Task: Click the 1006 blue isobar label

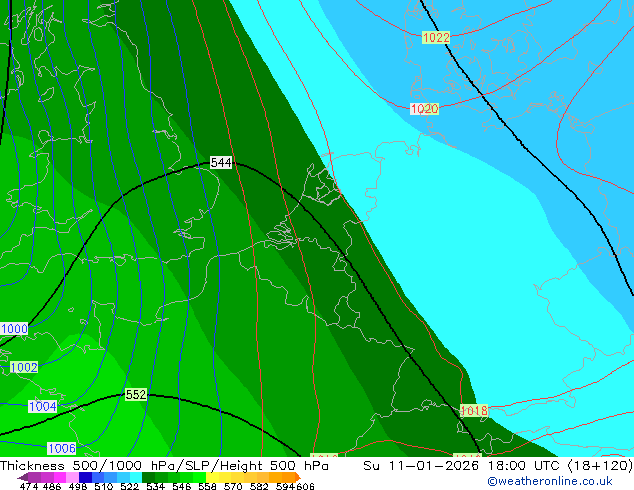Action: tap(61, 448)
